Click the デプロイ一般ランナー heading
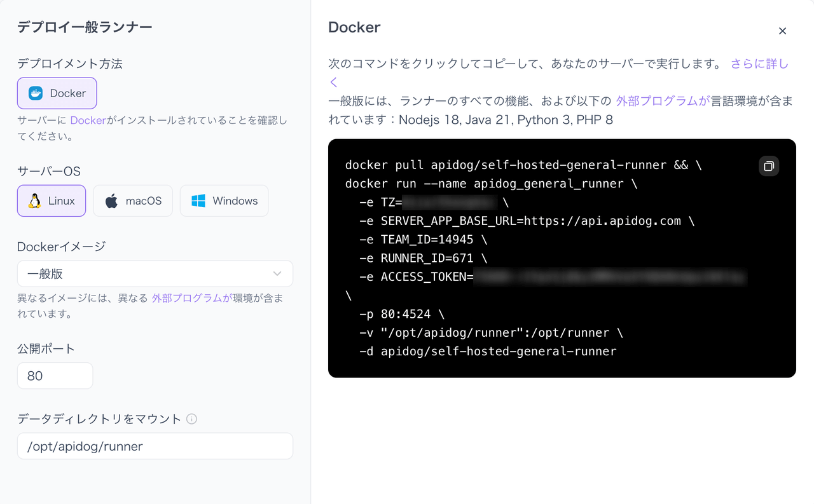Image resolution: width=814 pixels, height=504 pixels. click(x=85, y=27)
